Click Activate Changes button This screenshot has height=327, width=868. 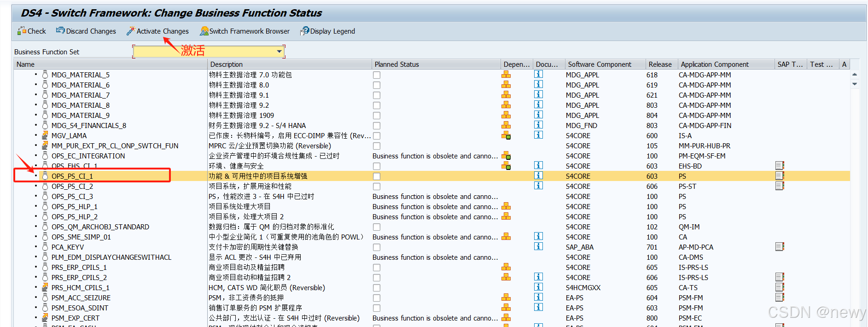click(x=158, y=31)
